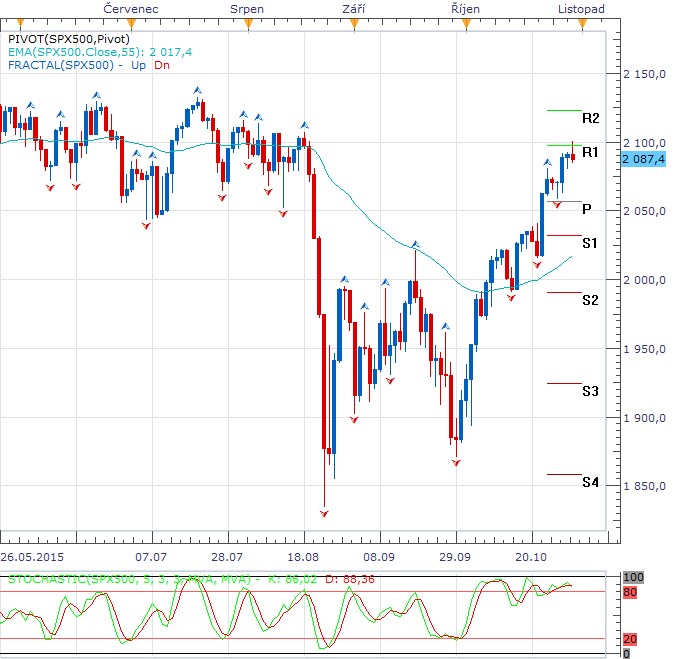Viewport: 678px width, 659px height.
Task: Select the R2 resistance level label
Action: pyautogui.click(x=590, y=118)
